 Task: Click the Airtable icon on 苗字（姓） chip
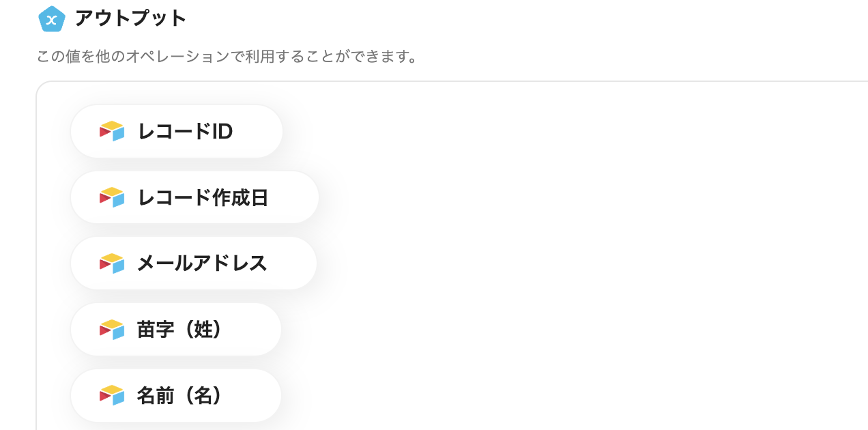pyautogui.click(x=112, y=330)
